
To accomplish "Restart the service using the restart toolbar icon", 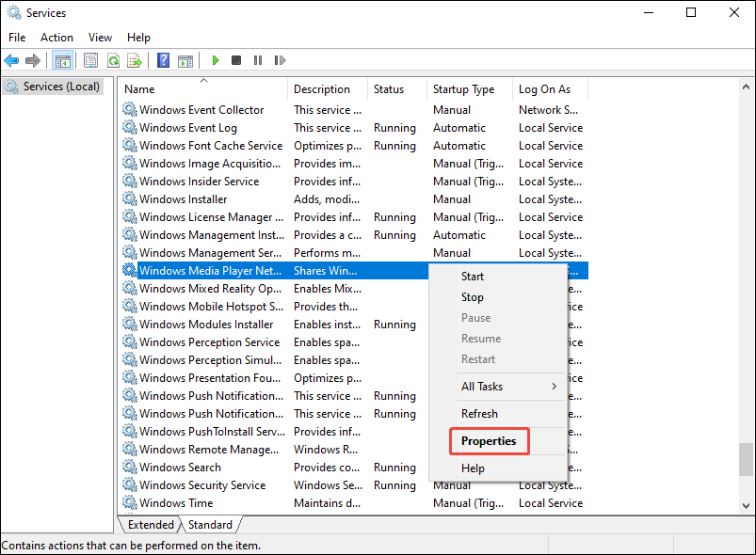I will (x=280, y=60).
